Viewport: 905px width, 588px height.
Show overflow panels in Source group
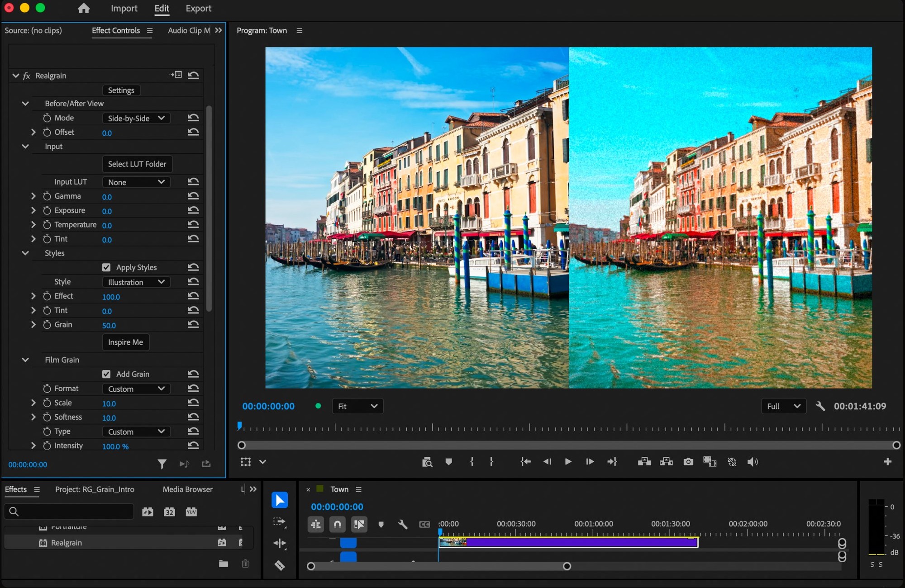pyautogui.click(x=219, y=30)
